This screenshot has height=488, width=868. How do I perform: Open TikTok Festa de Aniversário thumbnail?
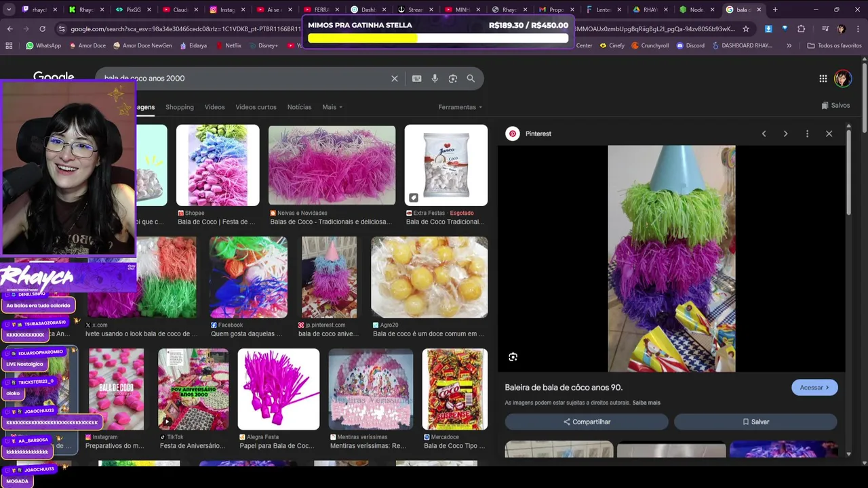point(193,389)
